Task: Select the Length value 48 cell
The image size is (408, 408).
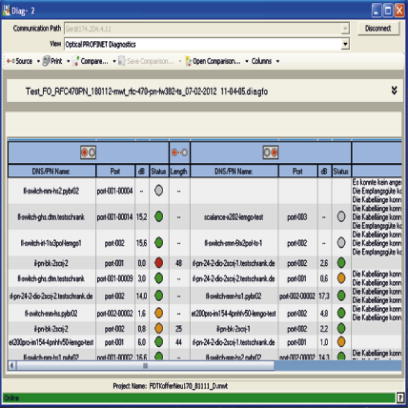Action: (179, 263)
